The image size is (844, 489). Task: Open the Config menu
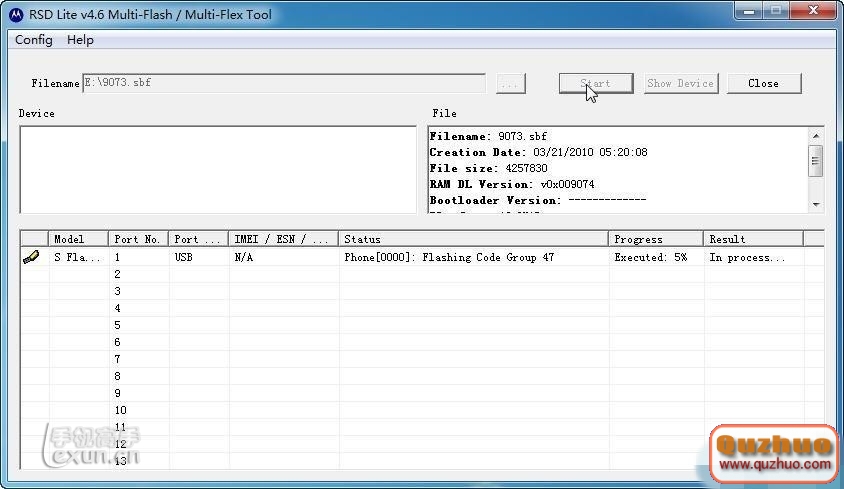pos(34,40)
